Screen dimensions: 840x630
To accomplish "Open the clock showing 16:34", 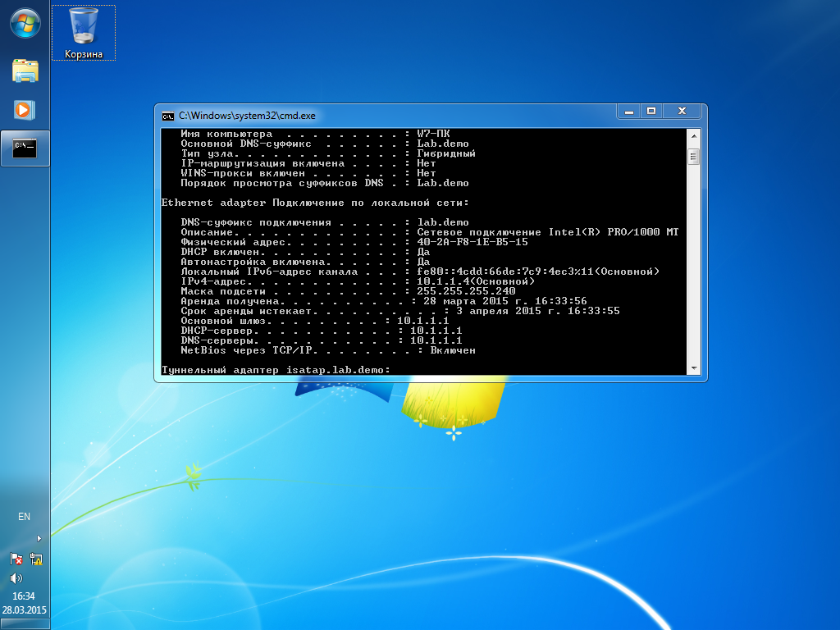I will pos(24,596).
